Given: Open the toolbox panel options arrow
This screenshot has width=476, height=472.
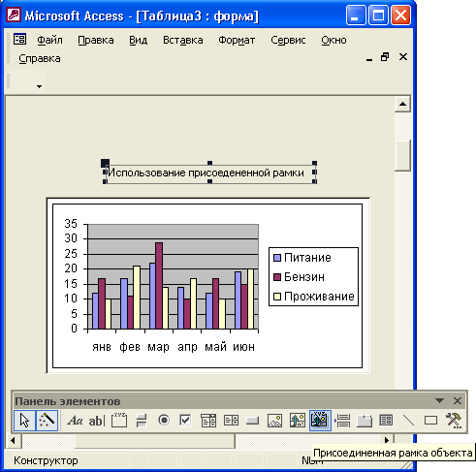Looking at the screenshot, I should pos(439,401).
